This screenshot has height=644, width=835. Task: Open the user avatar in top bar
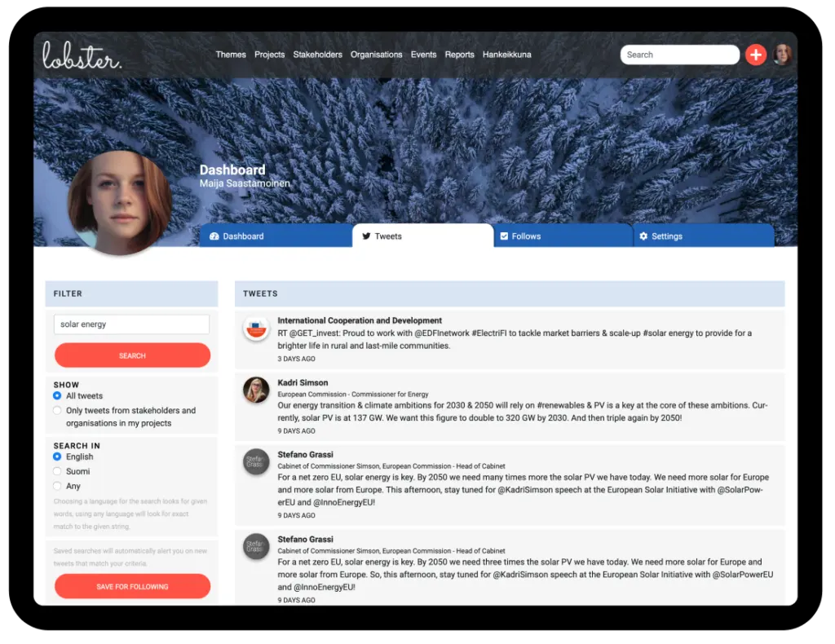[x=782, y=55]
